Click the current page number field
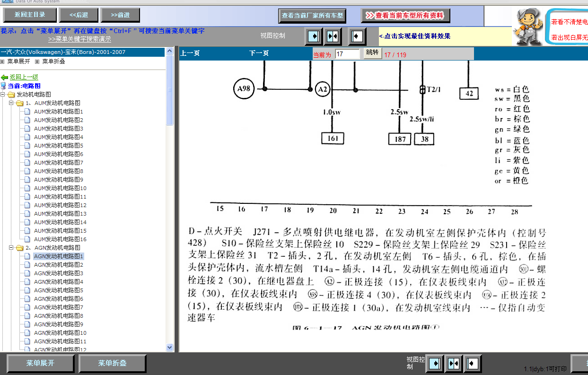588x375 pixels. pos(347,54)
